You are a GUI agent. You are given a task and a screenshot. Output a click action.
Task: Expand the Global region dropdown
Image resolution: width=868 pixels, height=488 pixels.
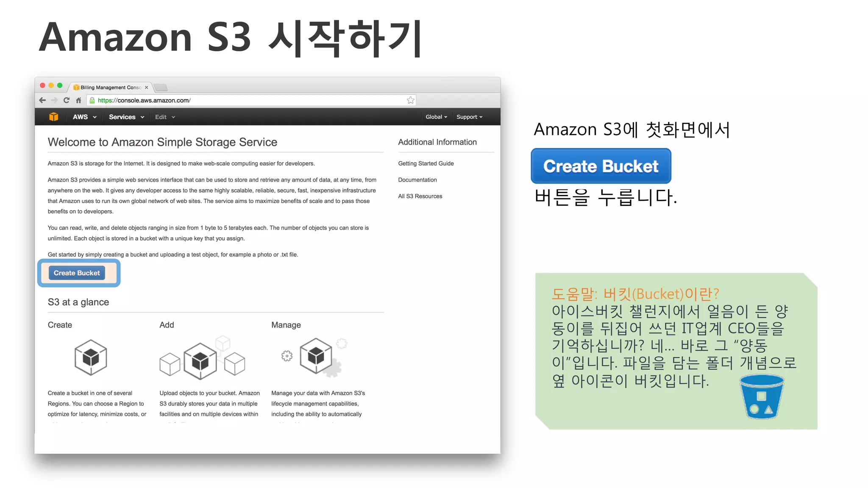tap(436, 117)
